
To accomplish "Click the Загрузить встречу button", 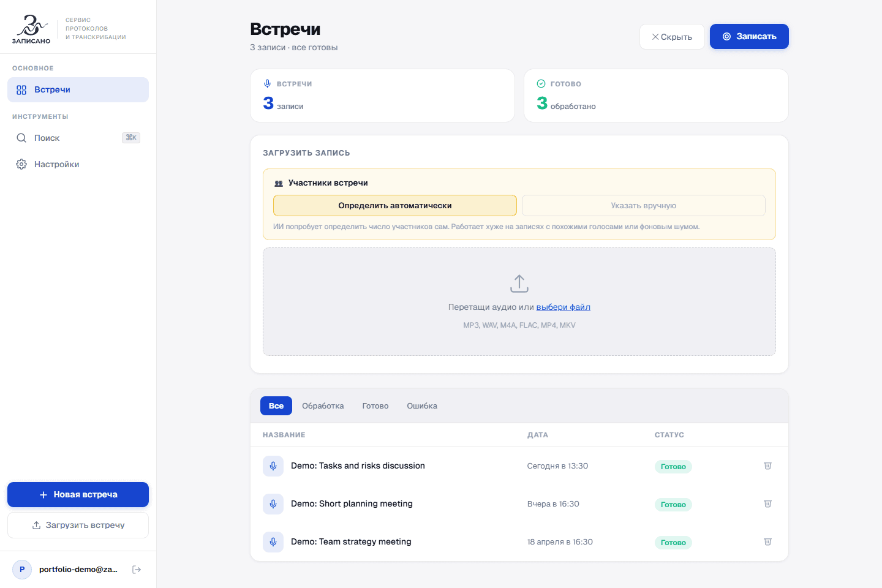I will coord(78,525).
